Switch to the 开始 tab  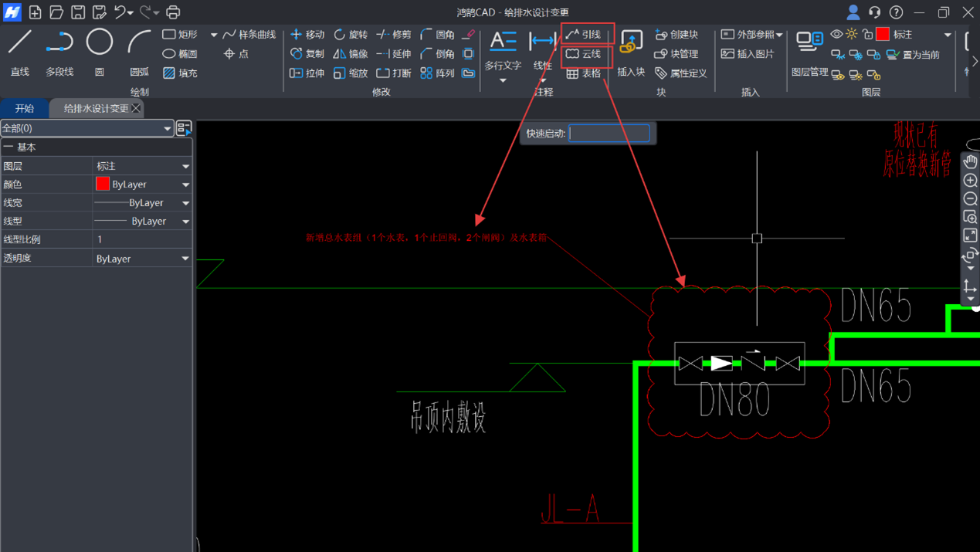click(x=25, y=109)
